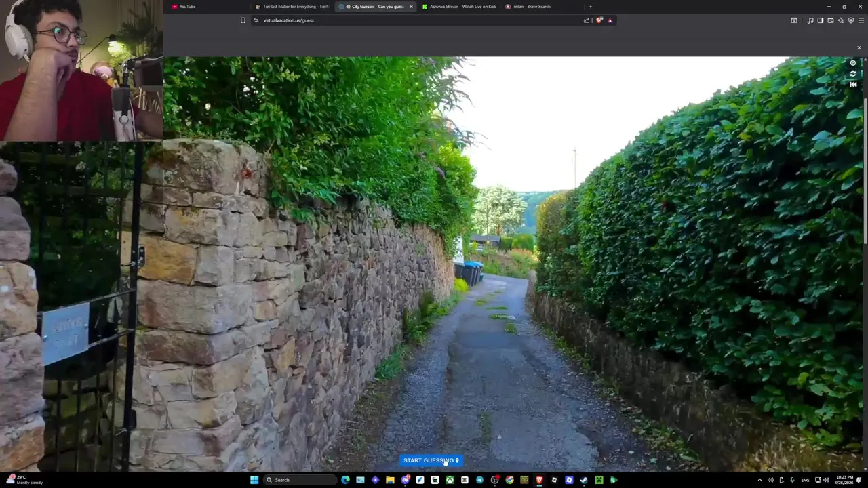Open a new browser tab
The width and height of the screenshot is (868, 488).
coord(590,7)
